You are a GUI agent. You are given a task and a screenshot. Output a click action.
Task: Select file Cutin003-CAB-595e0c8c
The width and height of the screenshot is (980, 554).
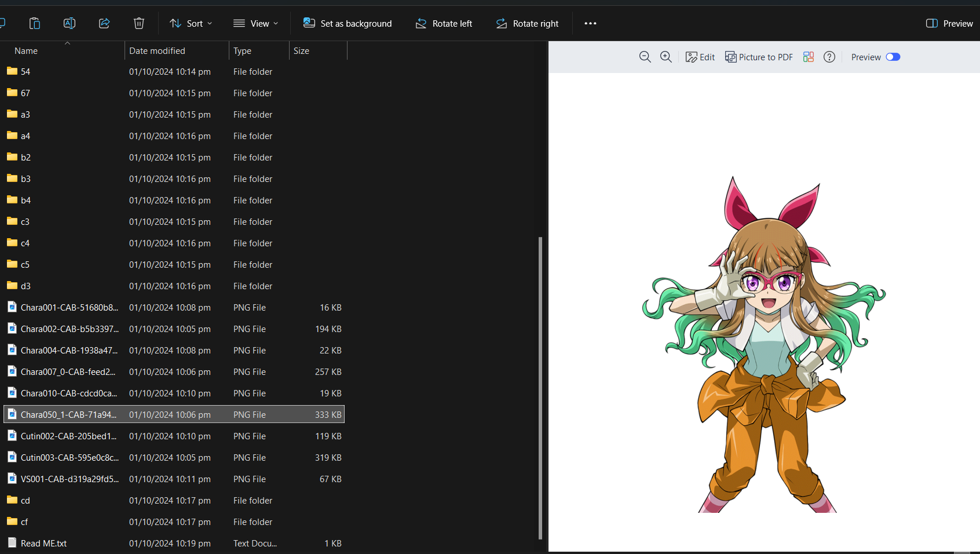click(x=174, y=458)
